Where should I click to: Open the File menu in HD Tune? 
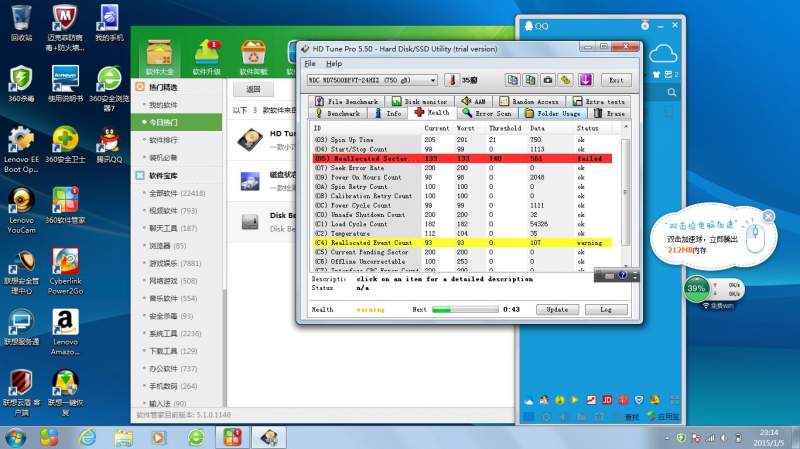point(310,64)
